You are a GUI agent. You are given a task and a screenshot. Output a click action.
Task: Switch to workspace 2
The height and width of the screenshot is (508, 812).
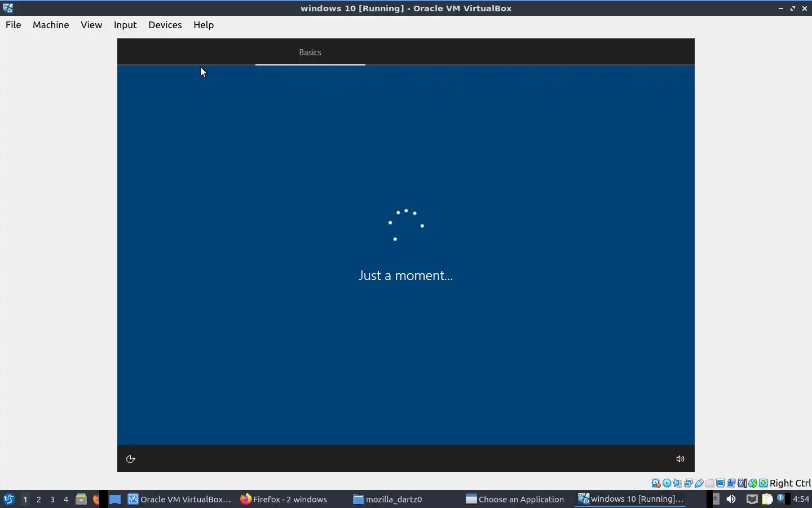point(38,499)
